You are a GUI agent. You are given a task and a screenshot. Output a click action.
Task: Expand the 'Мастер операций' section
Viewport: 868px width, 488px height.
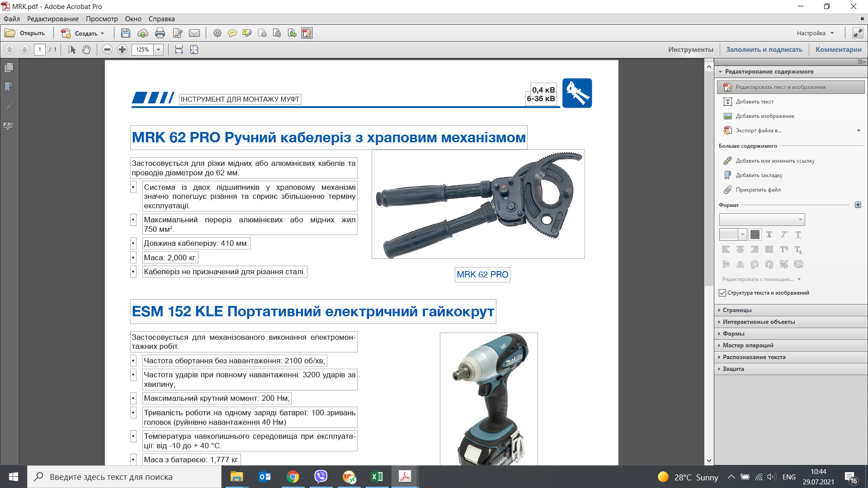(791, 345)
